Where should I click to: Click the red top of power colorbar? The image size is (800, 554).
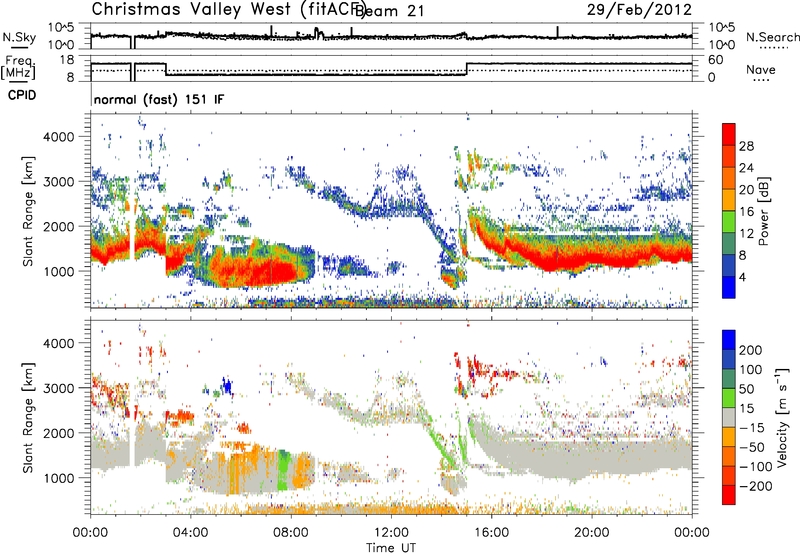click(729, 134)
